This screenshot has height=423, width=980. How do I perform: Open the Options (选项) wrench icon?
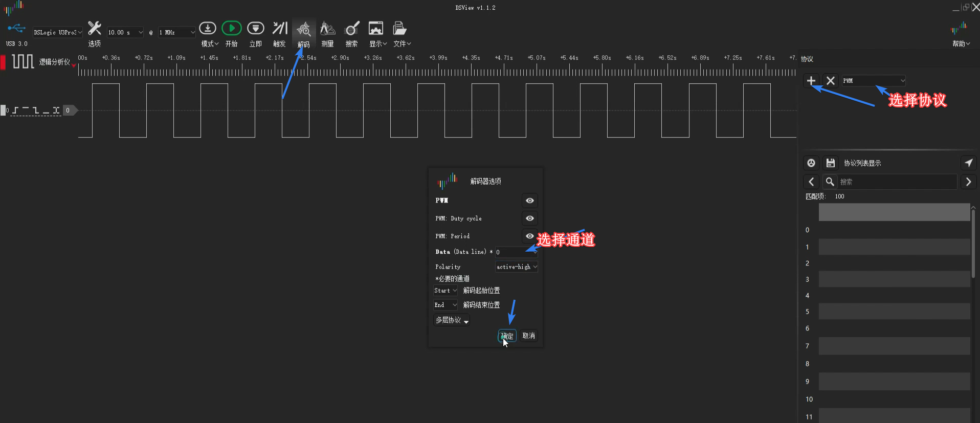tap(95, 29)
